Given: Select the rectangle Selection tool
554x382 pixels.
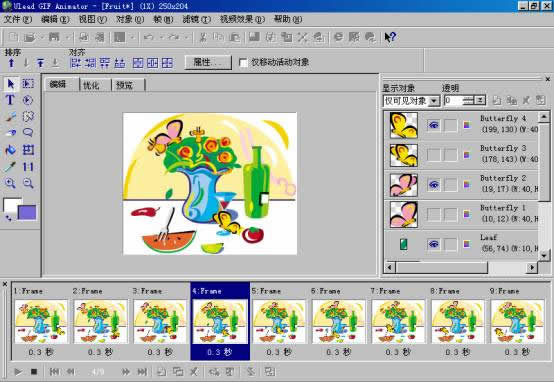Looking at the screenshot, I should (28, 84).
